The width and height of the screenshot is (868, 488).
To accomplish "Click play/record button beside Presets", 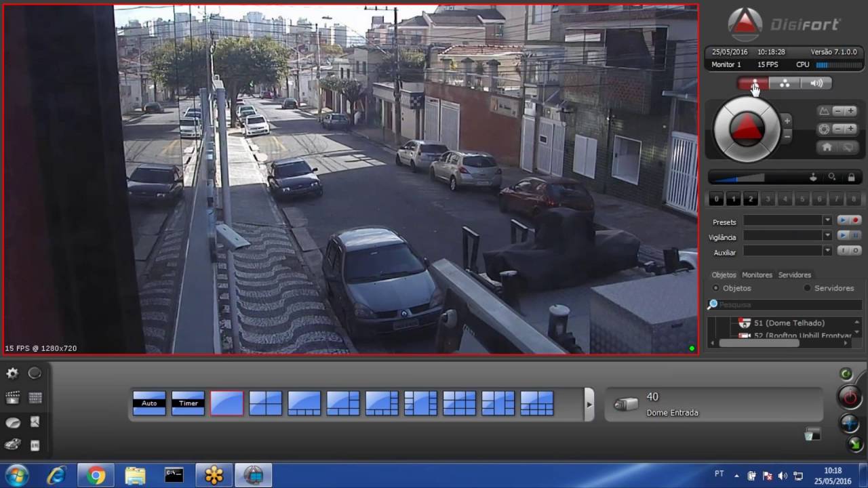I will (x=849, y=220).
